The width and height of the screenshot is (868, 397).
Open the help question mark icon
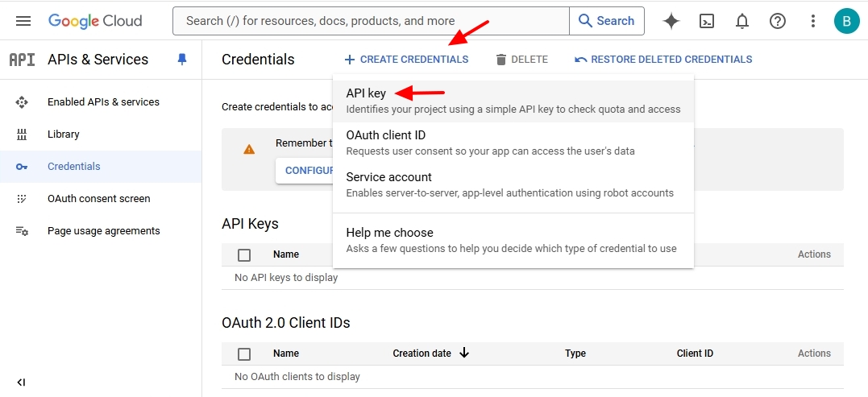777,21
